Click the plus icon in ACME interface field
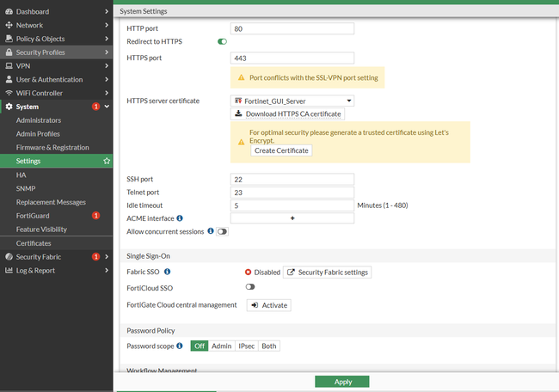This screenshot has height=392, width=559. (292, 218)
